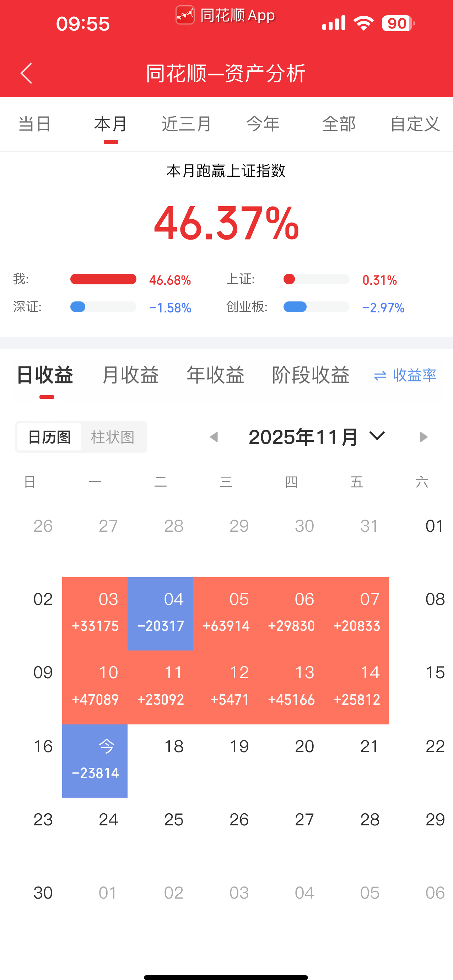Tap the battery indicator in status bar
Image resolution: width=453 pixels, height=980 pixels.
point(398,23)
